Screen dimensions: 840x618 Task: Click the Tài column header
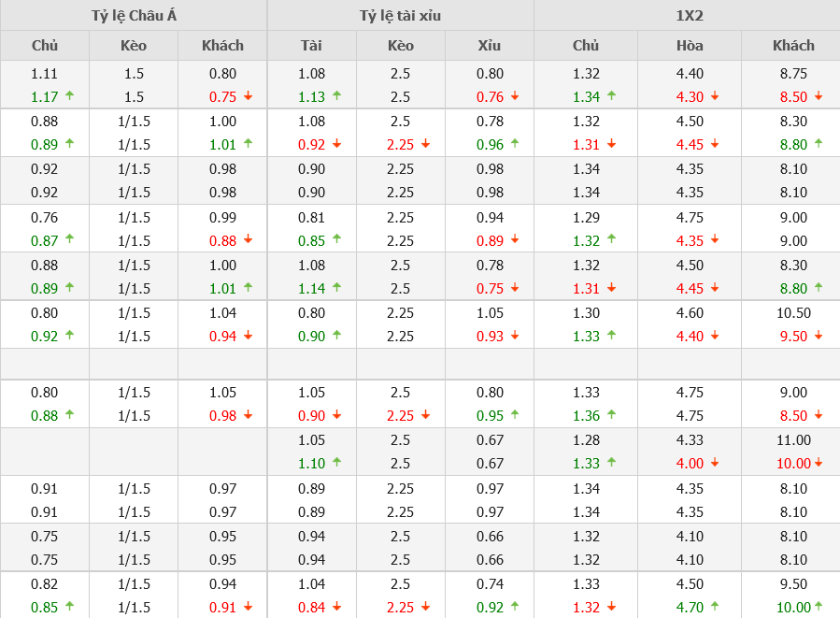click(x=311, y=45)
